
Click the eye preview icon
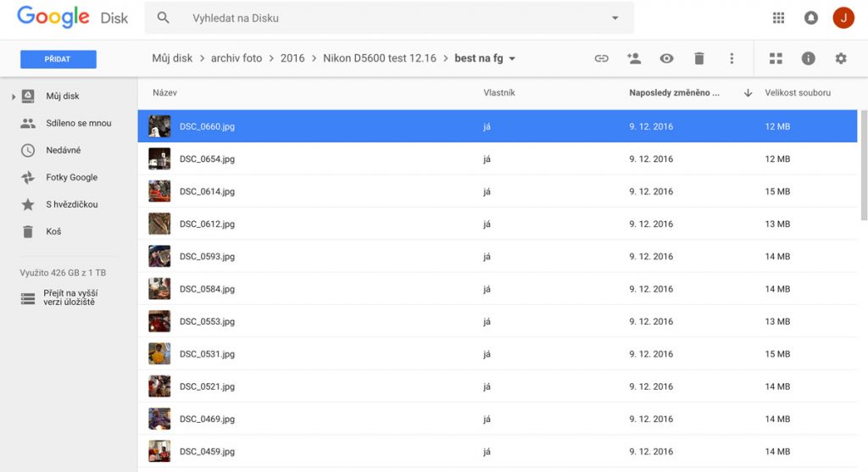666,58
